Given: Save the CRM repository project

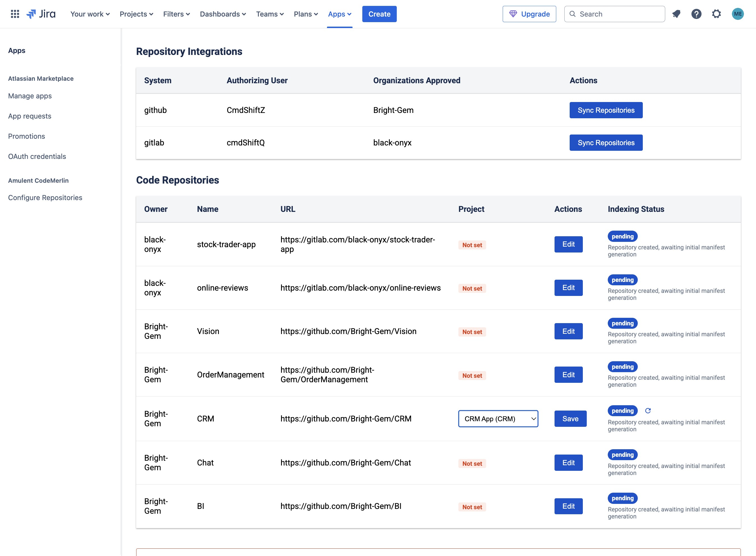Looking at the screenshot, I should 570,419.
